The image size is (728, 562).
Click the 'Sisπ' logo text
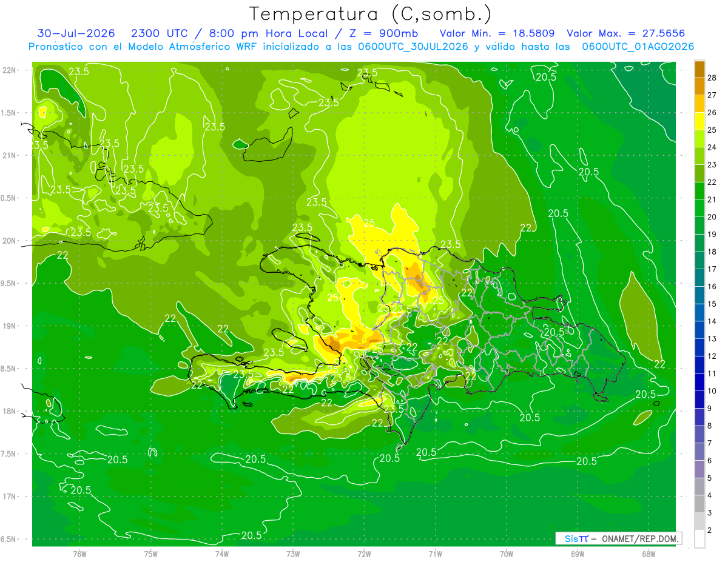576,538
